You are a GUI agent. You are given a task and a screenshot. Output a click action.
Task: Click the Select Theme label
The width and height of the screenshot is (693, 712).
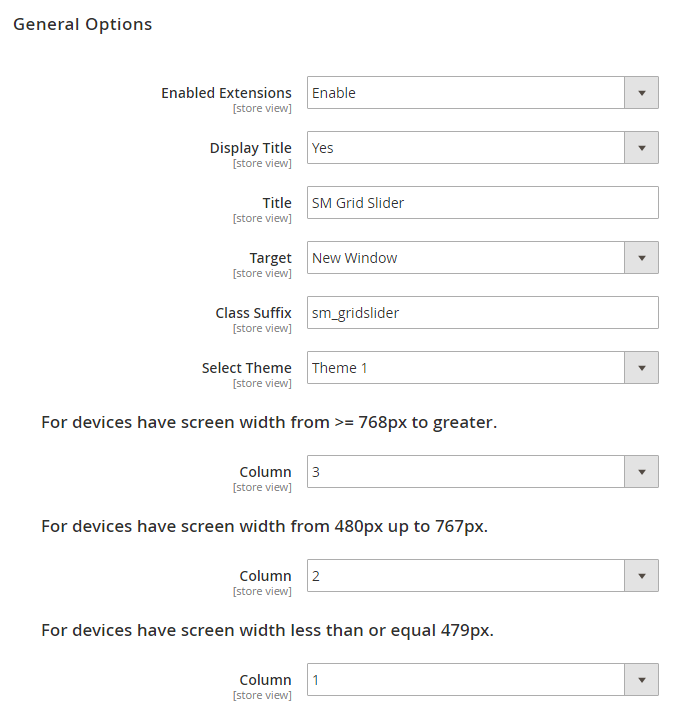[246, 368]
